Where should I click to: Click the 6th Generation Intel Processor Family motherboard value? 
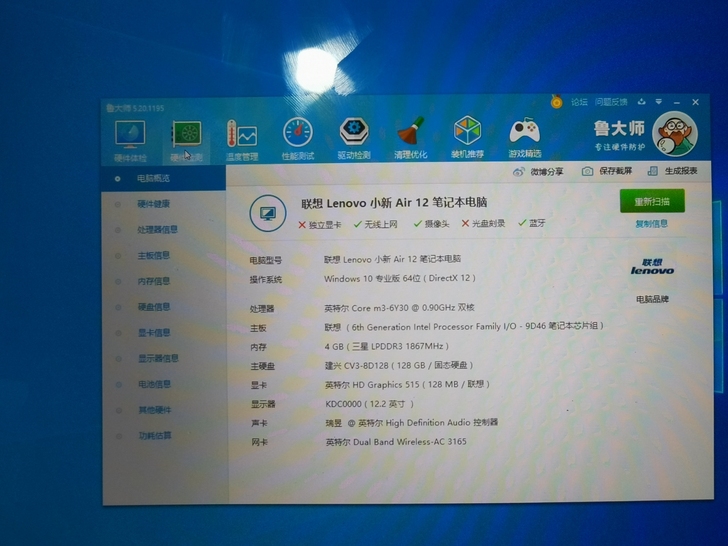point(464,326)
